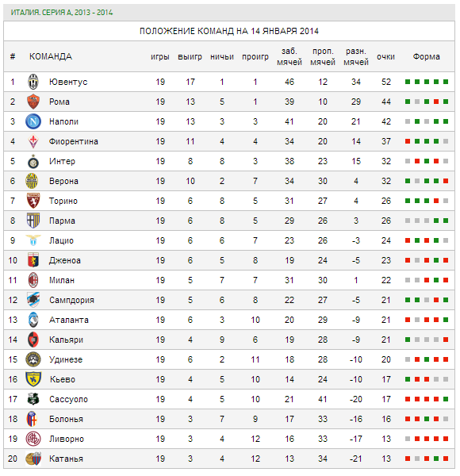Viewport: 460px width, 476px height.
Task: Click the Juventus club crest icon
Action: tap(33, 82)
